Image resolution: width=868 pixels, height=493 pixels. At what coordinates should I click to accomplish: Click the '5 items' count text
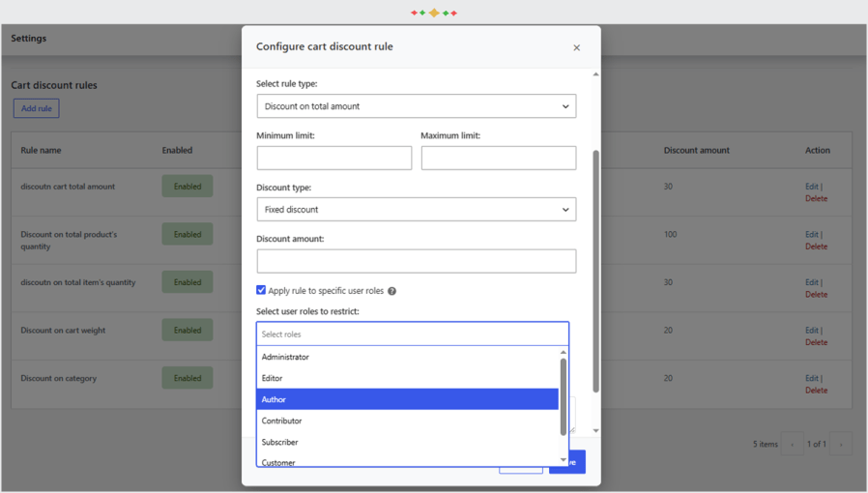tap(765, 445)
